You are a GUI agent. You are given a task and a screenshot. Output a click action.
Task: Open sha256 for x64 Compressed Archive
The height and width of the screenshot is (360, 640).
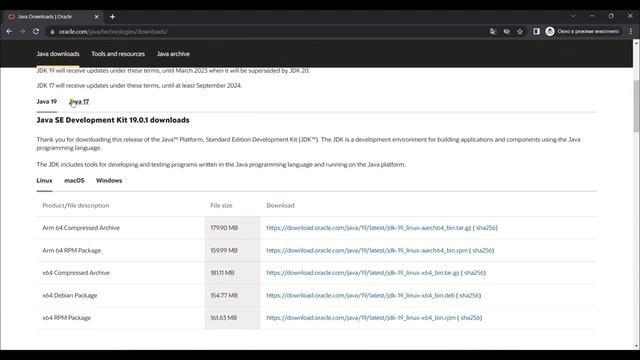[474, 273]
